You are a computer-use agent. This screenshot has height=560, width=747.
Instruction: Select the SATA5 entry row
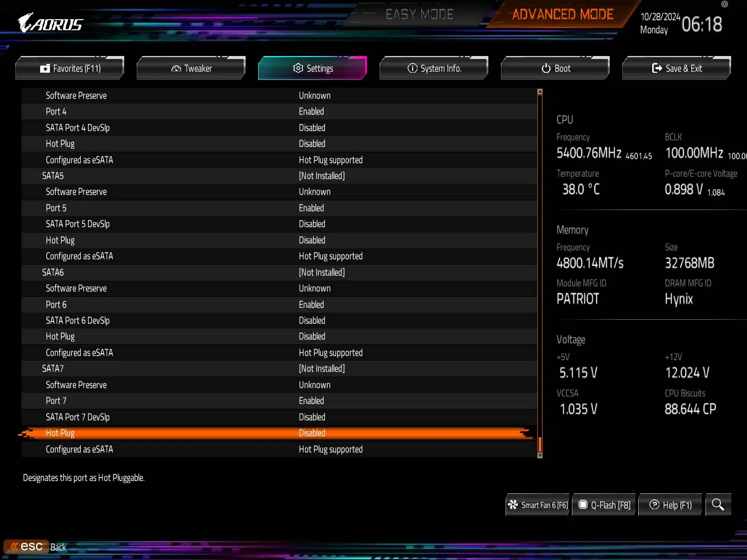point(279,176)
